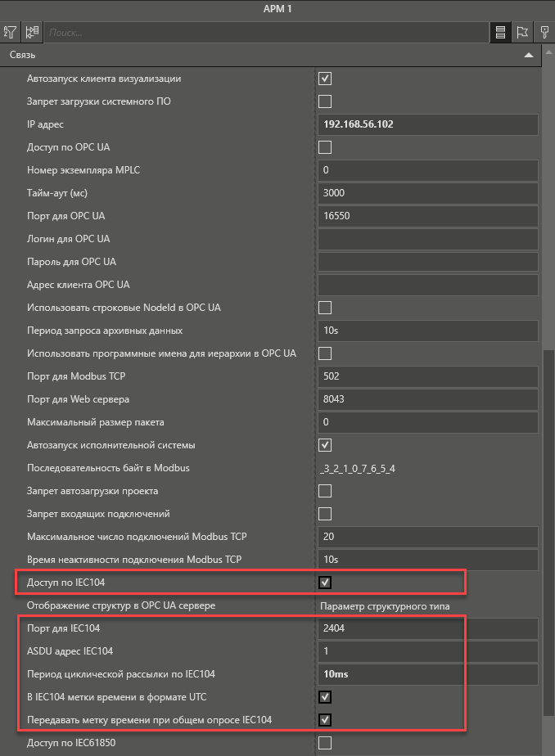This screenshot has width=555, height=756.
Task: Click the filter icon in the toolbar
Action: point(11,33)
